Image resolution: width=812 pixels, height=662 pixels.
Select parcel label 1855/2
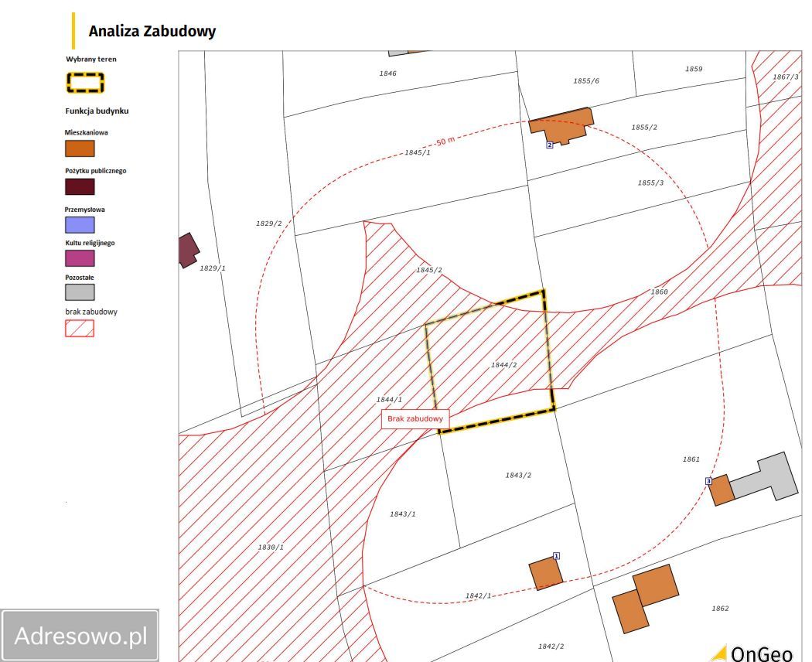(644, 128)
